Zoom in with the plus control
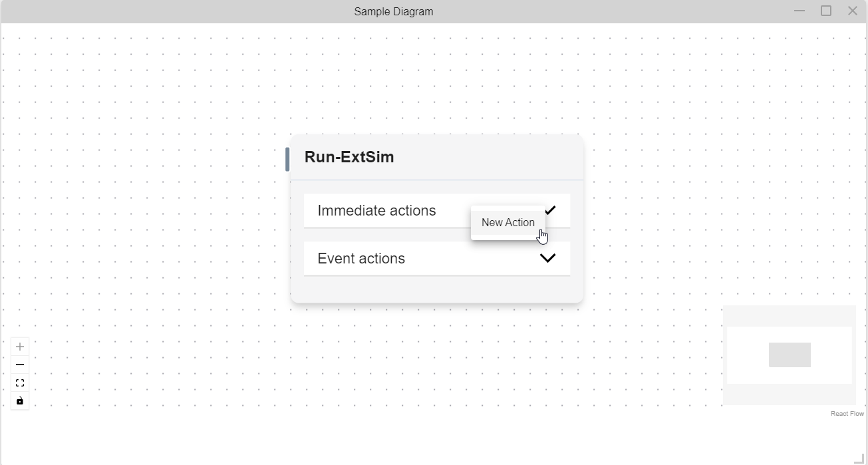Viewport: 868px width, 465px height. pyautogui.click(x=20, y=347)
